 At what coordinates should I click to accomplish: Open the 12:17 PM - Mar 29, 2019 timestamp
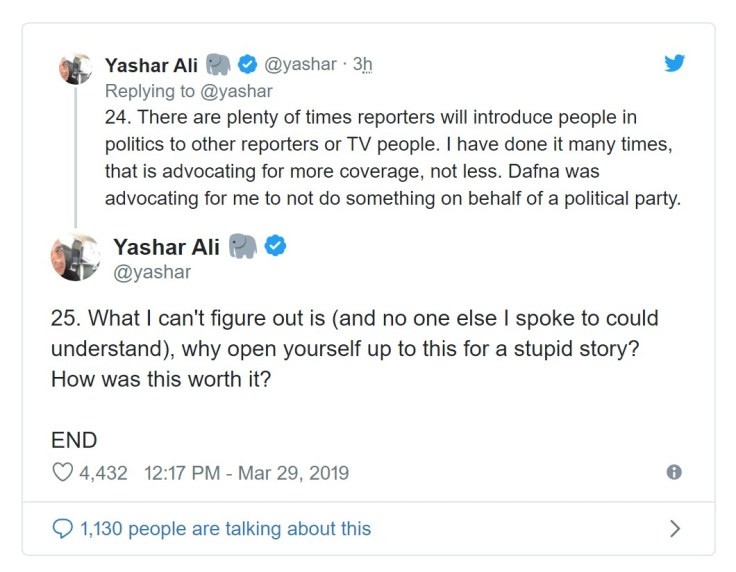[x=246, y=473]
